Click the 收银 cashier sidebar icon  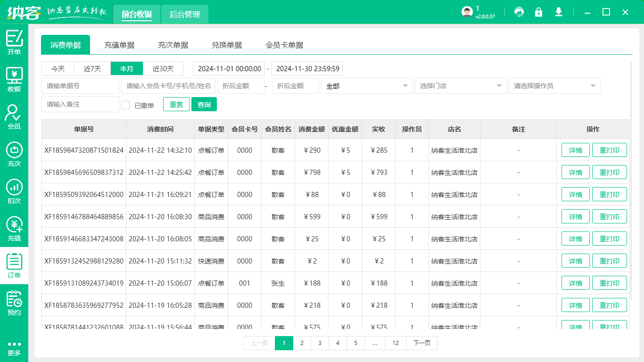pyautogui.click(x=14, y=80)
